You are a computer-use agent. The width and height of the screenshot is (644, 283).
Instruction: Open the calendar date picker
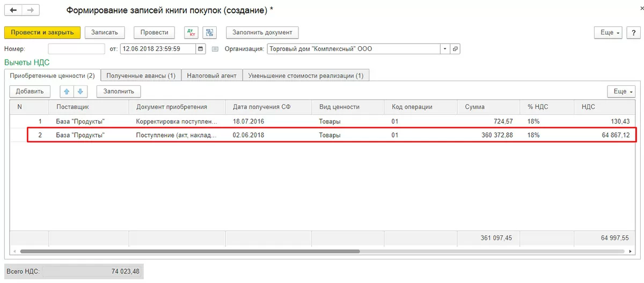(201, 49)
